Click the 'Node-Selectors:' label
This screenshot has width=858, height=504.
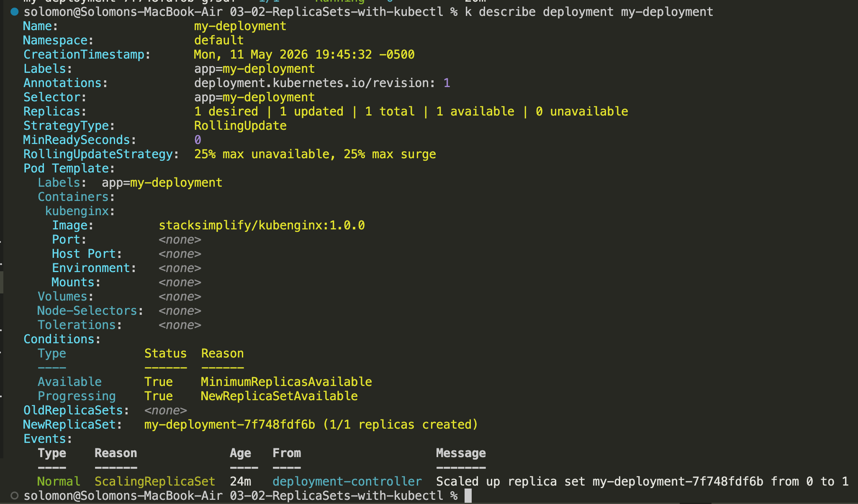tap(90, 311)
